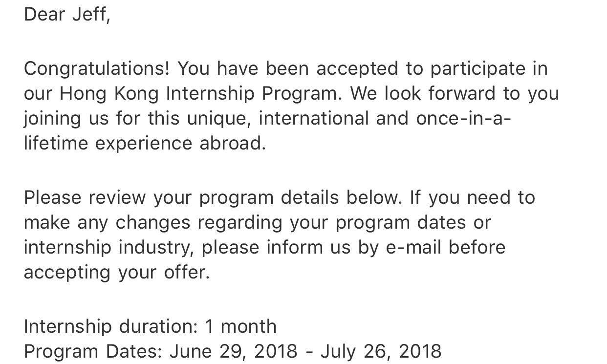The height and width of the screenshot is (364, 607).
Task: Tap the word "Congratulations!"
Action: pos(97,69)
